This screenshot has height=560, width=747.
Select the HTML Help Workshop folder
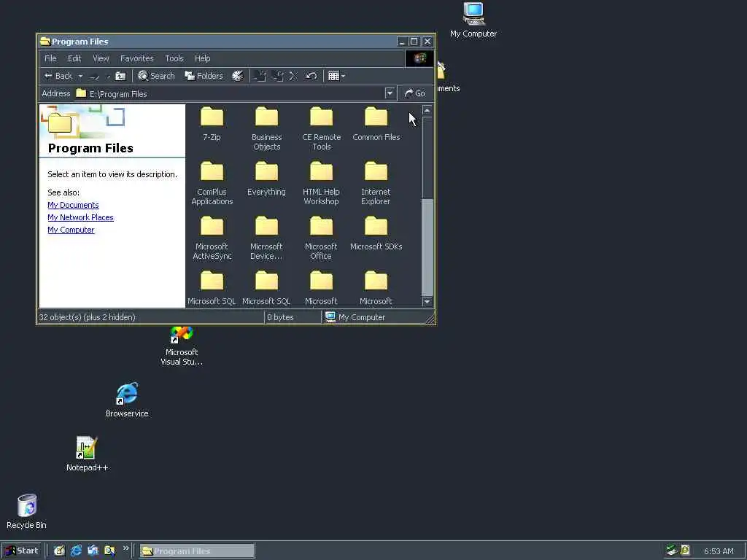pos(322,183)
